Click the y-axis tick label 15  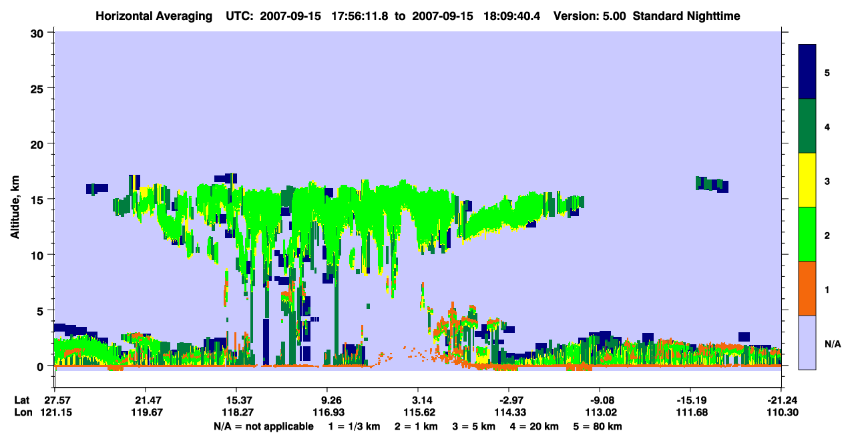point(38,199)
